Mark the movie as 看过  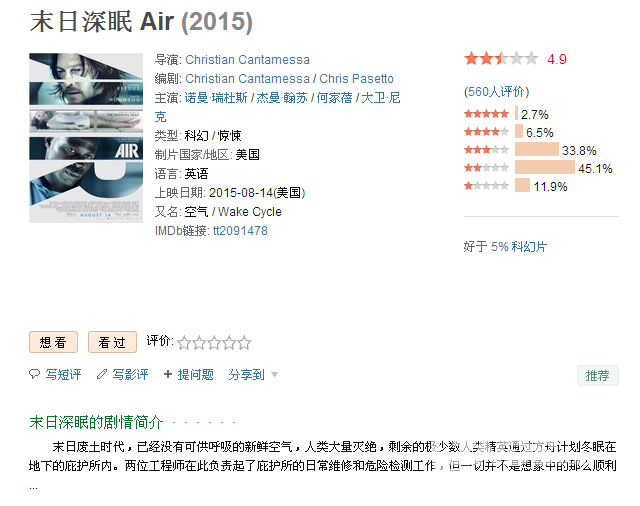[x=111, y=342]
